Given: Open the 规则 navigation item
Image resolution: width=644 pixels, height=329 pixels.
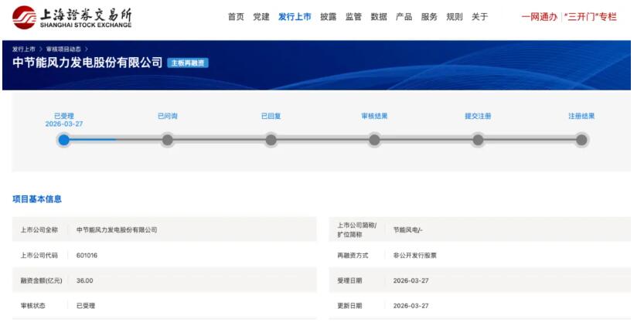Looking at the screenshot, I should click(455, 17).
